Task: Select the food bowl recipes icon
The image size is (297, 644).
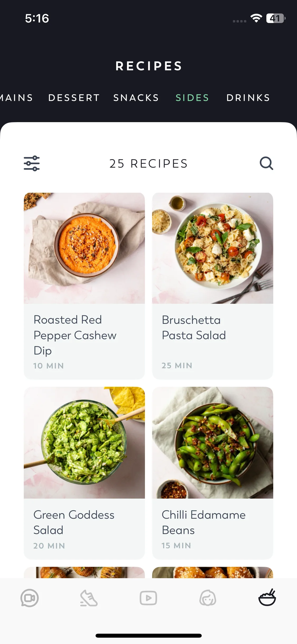Action: click(267, 597)
